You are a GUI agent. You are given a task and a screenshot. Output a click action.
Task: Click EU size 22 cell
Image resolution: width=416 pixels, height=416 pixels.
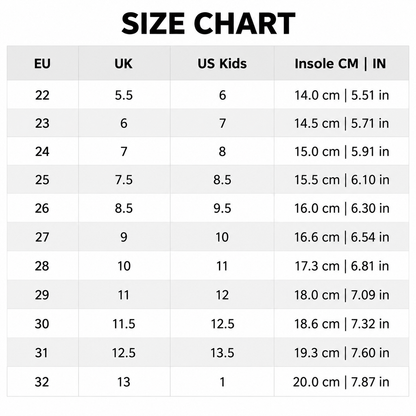click(42, 95)
